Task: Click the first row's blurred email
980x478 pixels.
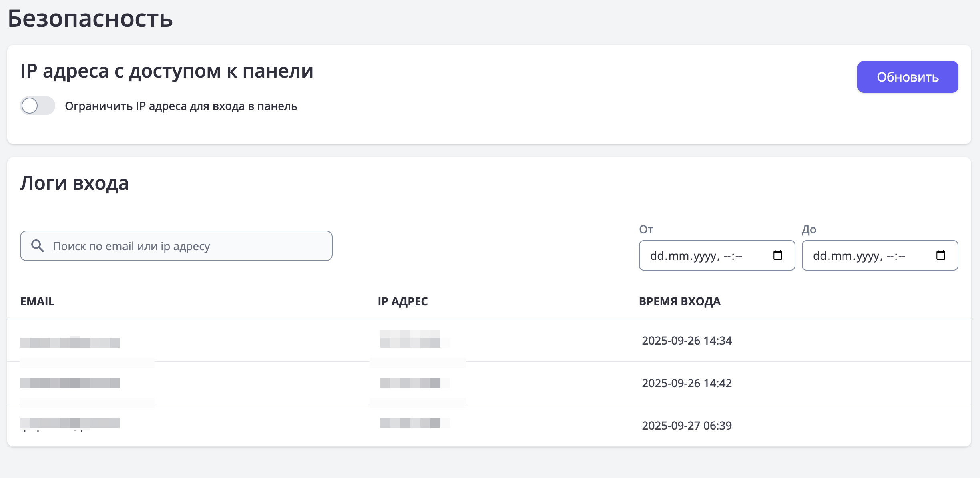Action: point(70,342)
